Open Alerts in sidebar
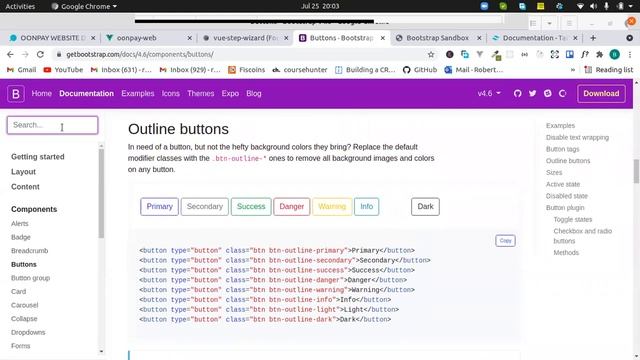 click(20, 224)
